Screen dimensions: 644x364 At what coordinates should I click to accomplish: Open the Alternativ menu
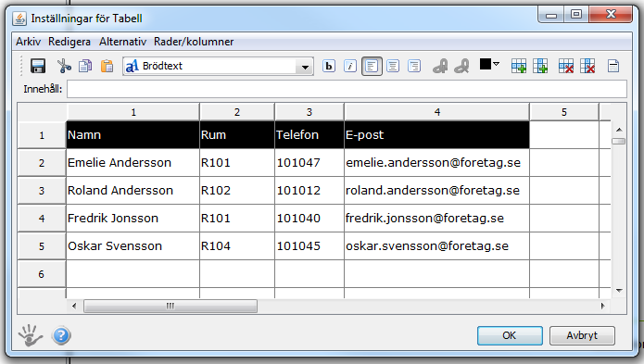(x=123, y=42)
